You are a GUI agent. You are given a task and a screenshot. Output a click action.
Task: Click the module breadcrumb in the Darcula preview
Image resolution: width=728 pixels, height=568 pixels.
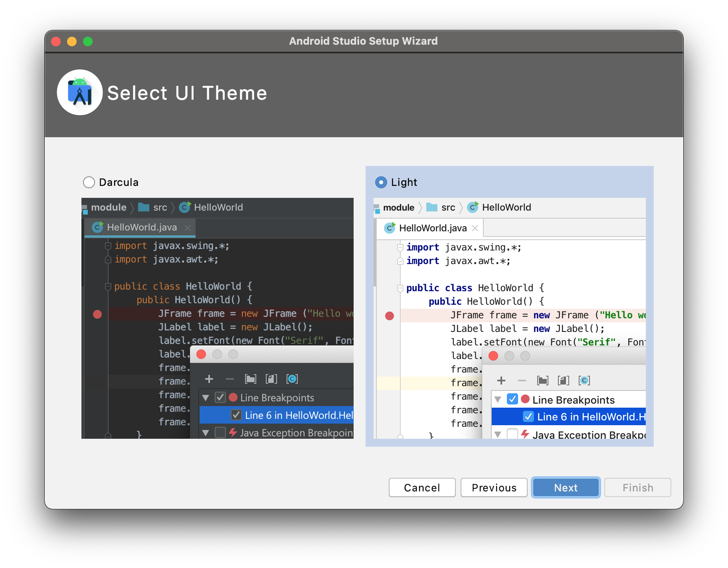[x=109, y=207]
